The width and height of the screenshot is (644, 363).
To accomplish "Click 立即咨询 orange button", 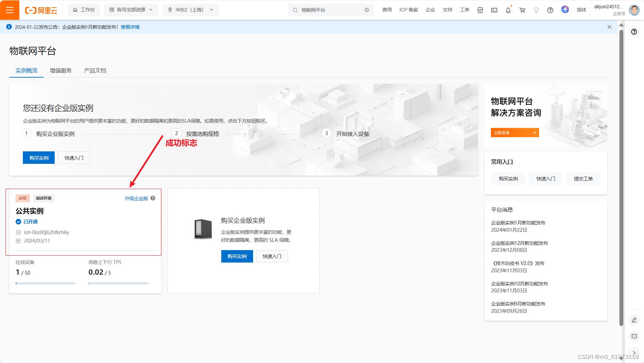I will point(515,133).
